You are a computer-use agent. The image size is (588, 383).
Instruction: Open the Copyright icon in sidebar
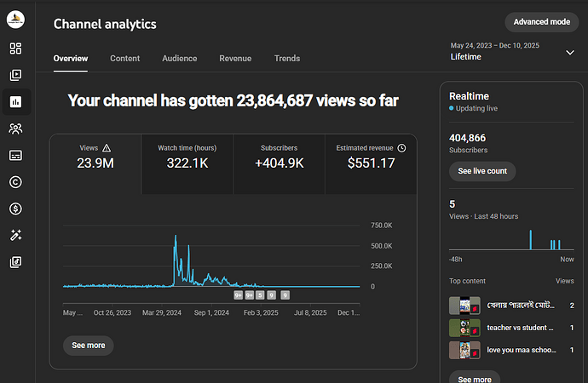tap(15, 182)
